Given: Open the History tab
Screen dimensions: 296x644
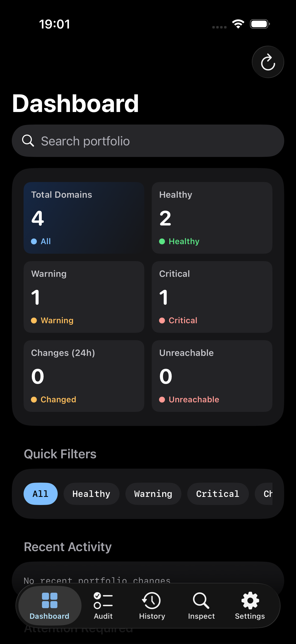Looking at the screenshot, I should 152,605.
